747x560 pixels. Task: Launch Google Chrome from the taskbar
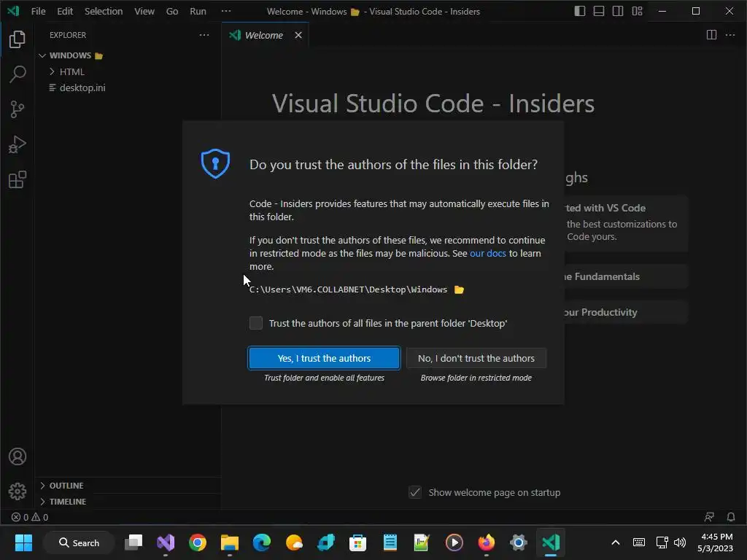click(x=197, y=542)
